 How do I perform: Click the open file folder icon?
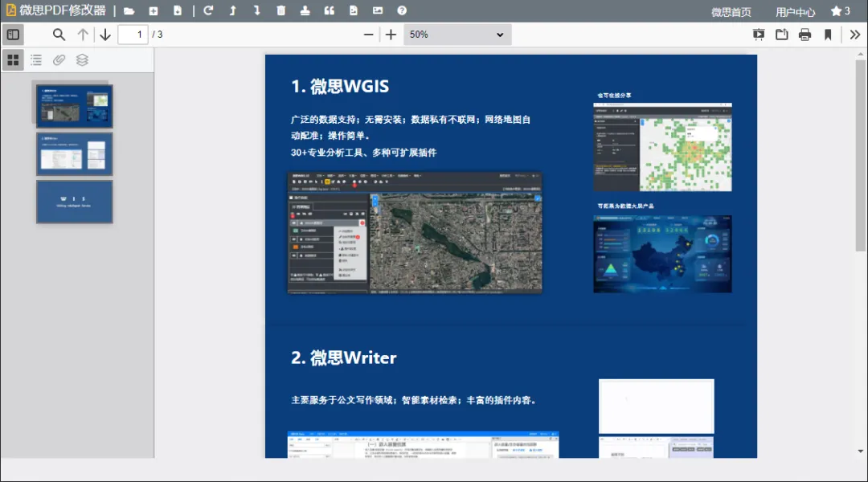(x=129, y=11)
